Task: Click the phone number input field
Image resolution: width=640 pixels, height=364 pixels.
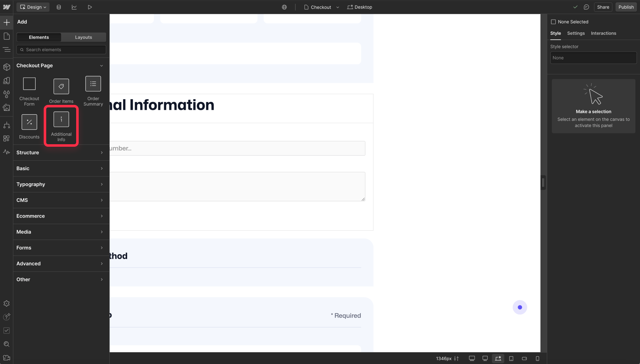Action: (x=237, y=148)
